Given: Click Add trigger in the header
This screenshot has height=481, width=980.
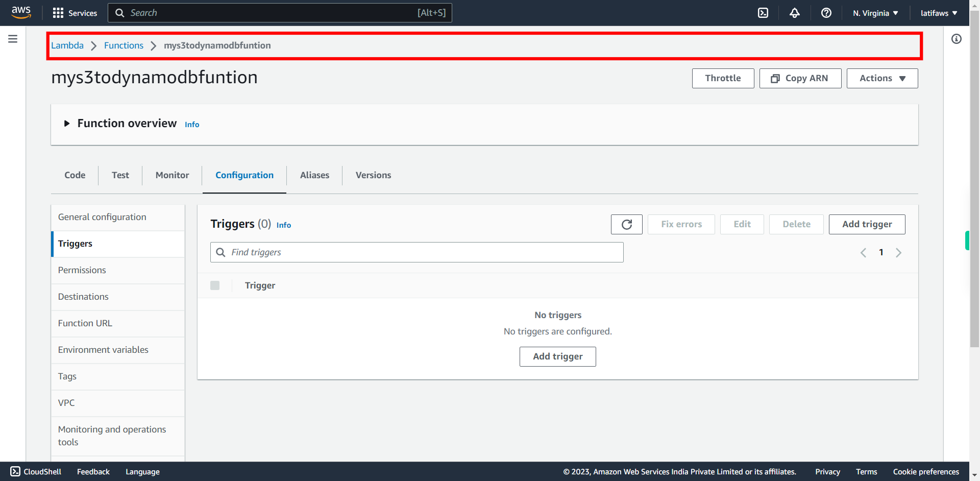Looking at the screenshot, I should 867,224.
